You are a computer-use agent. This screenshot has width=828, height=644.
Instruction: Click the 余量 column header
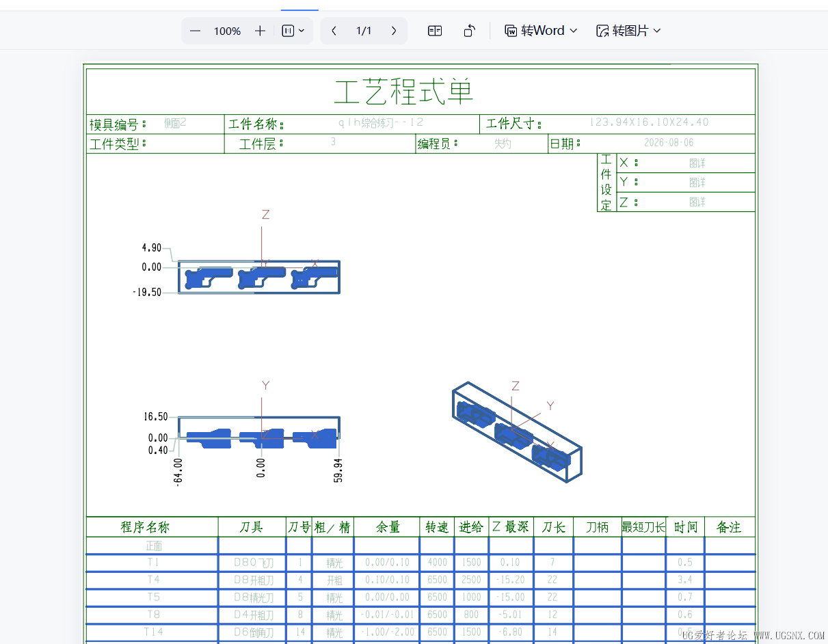point(388,527)
